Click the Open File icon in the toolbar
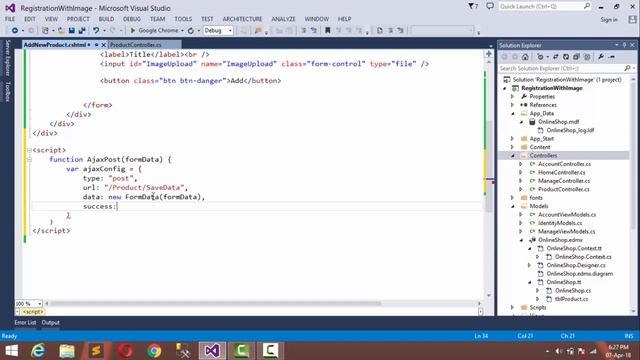The width and height of the screenshot is (640, 360). click(x=61, y=31)
